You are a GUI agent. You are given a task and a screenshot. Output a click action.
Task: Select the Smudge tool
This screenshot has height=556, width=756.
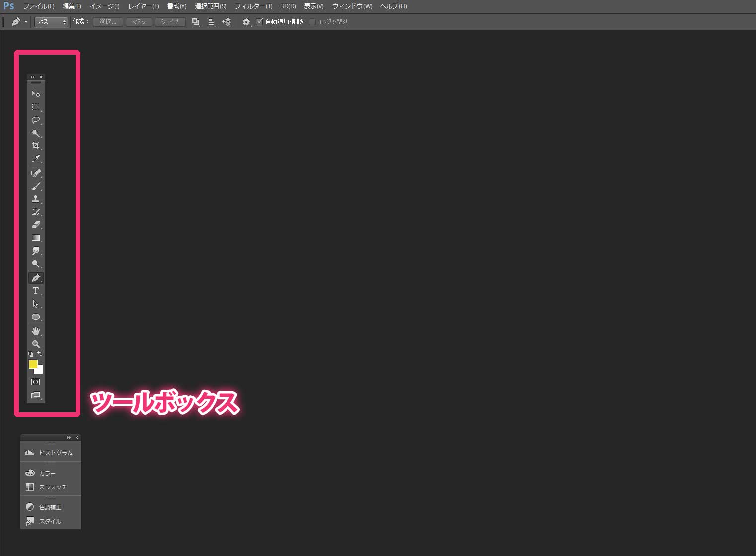36,251
